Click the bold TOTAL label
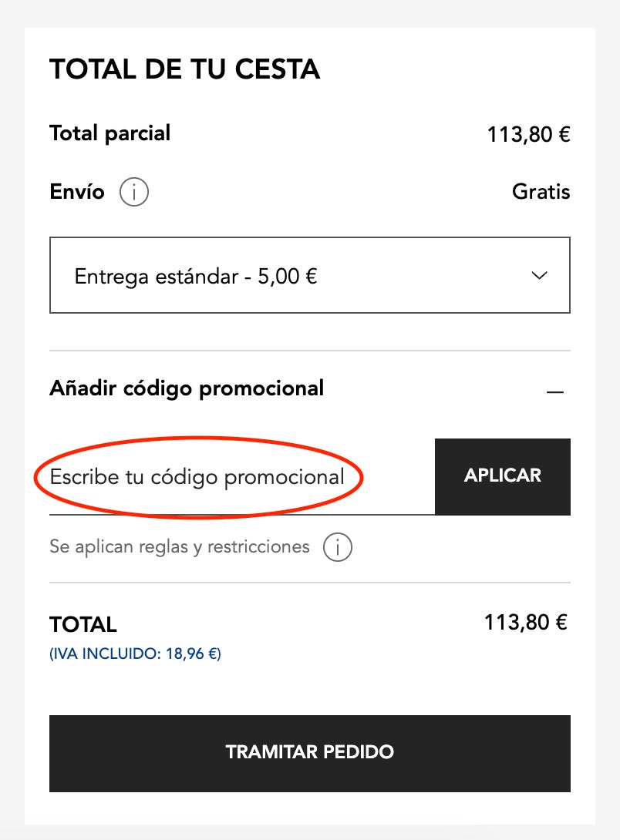Viewport: 620px width, 840px height. point(83,624)
